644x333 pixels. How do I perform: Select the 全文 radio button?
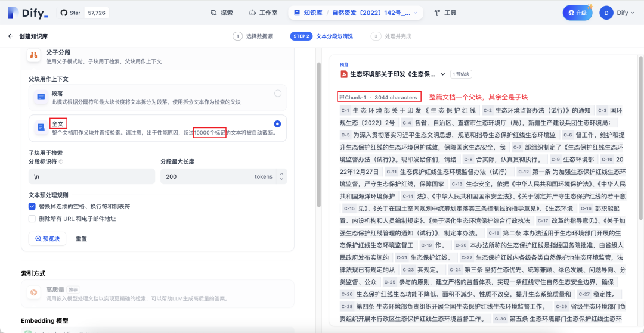(x=278, y=123)
